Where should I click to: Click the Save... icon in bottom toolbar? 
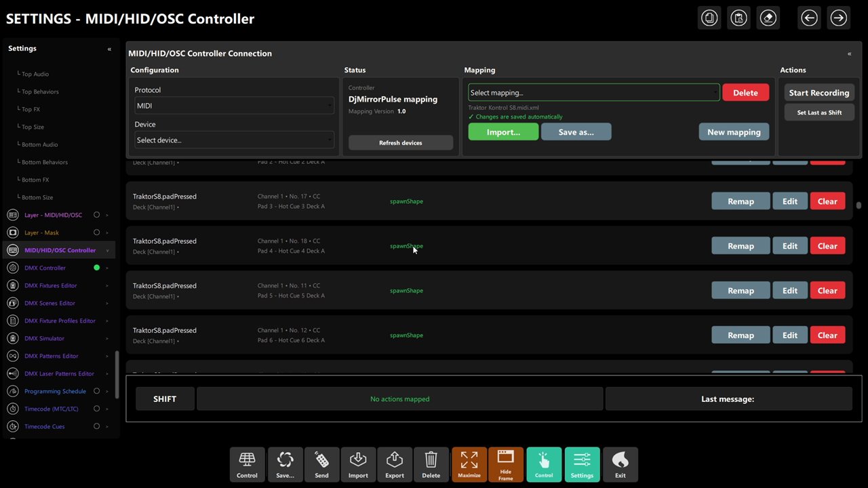click(285, 465)
